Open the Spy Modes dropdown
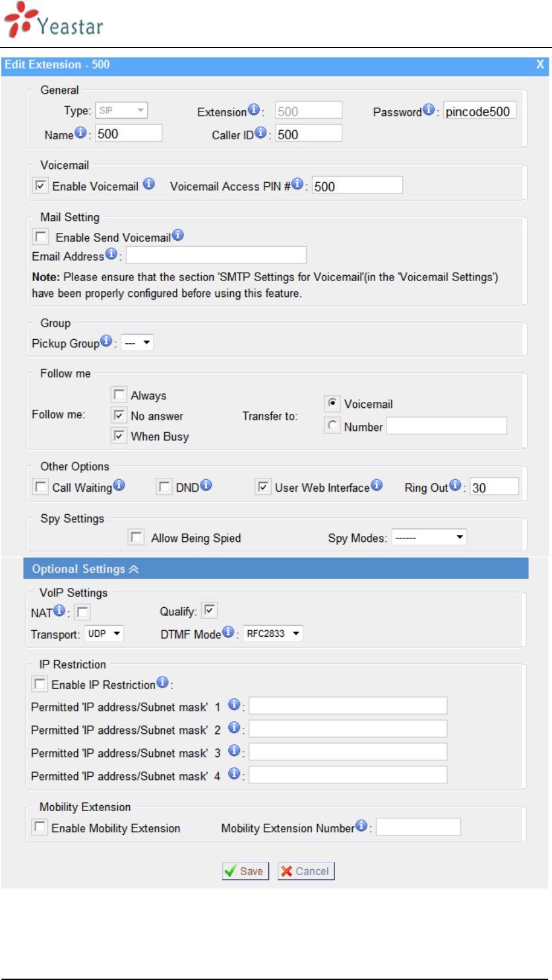The image size is (552, 980). [x=429, y=537]
